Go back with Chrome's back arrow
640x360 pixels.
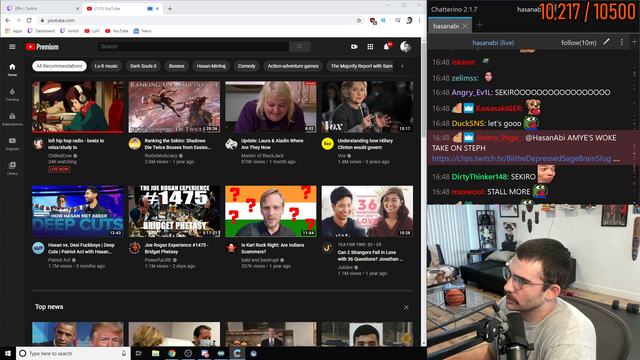pyautogui.click(x=8, y=20)
